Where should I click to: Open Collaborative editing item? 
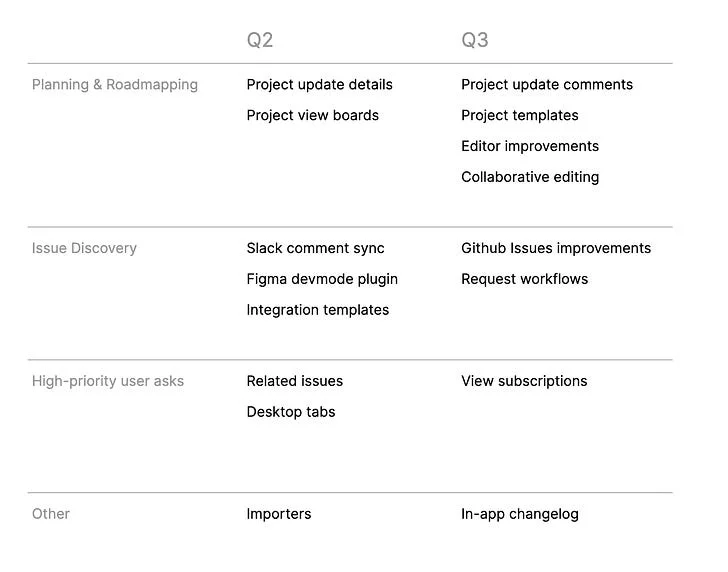pos(530,177)
